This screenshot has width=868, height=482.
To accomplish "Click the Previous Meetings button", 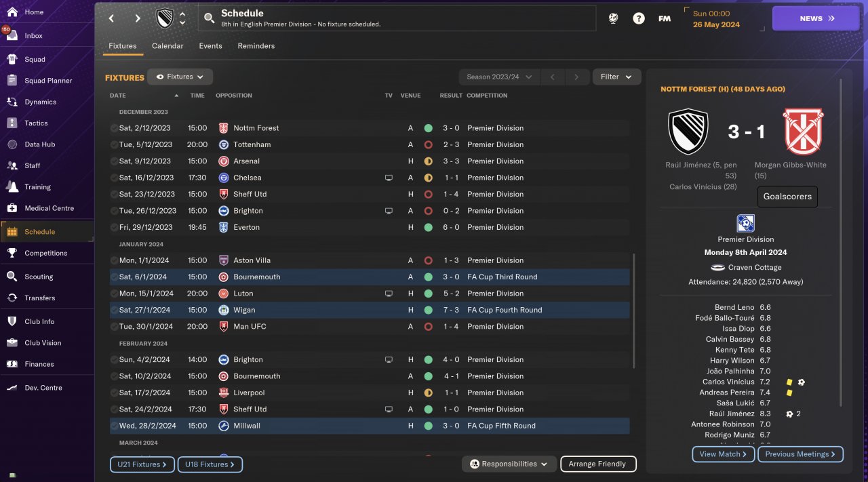I will (800, 454).
